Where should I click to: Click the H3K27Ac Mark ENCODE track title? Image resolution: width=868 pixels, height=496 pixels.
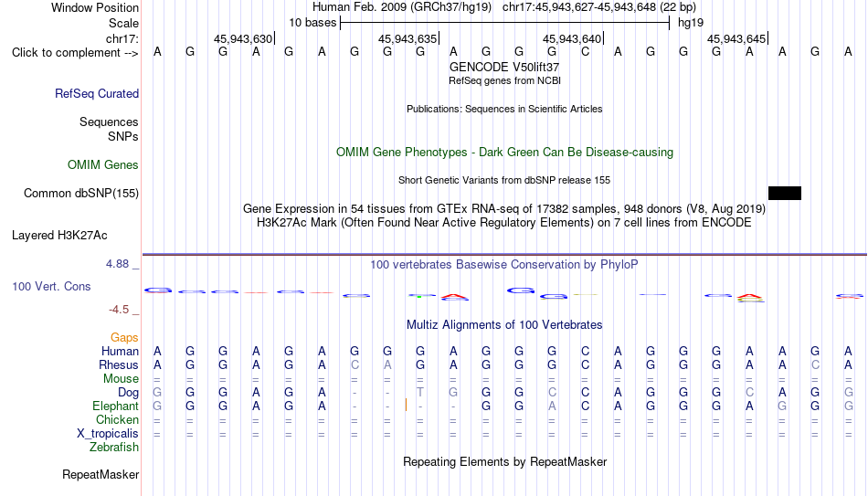point(504,223)
